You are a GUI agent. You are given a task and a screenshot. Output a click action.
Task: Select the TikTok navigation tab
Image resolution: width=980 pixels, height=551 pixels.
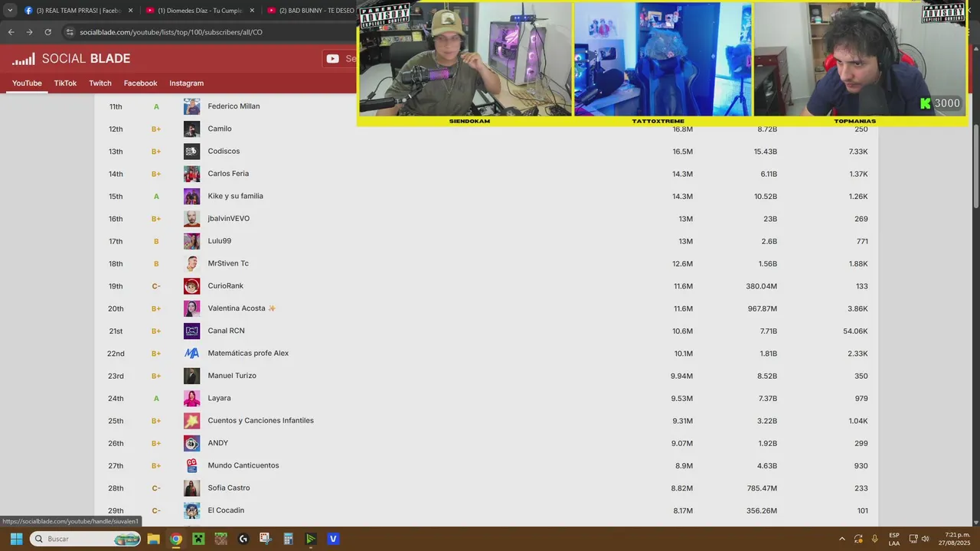point(65,83)
